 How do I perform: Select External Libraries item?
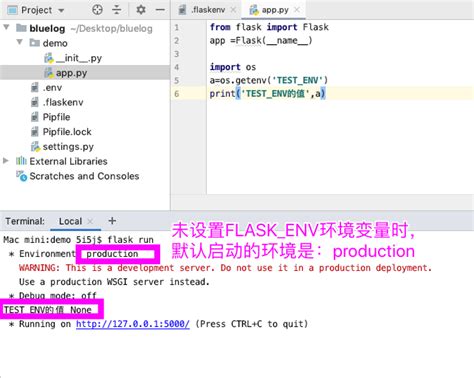pyautogui.click(x=68, y=161)
